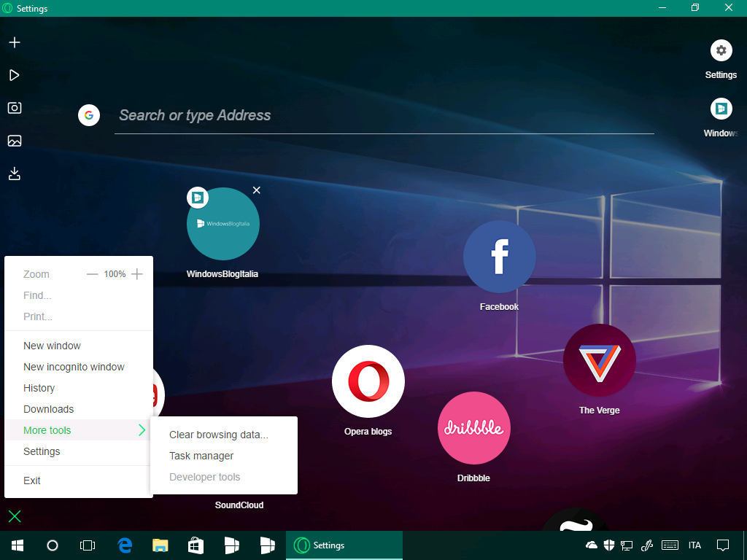Increase zoom with the plus button

[x=136, y=274]
